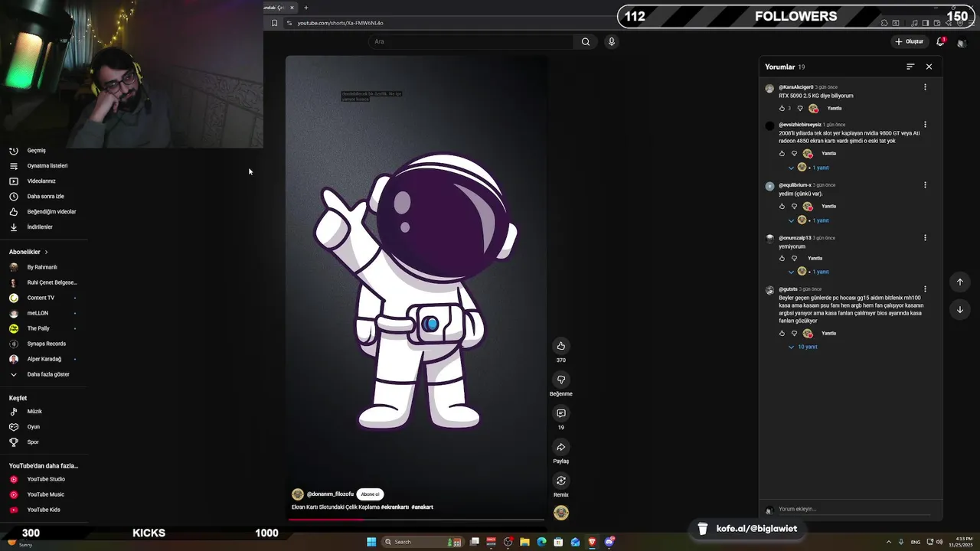Open options menu for @gutsts comment
The width and height of the screenshot is (980, 551).
[925, 289]
